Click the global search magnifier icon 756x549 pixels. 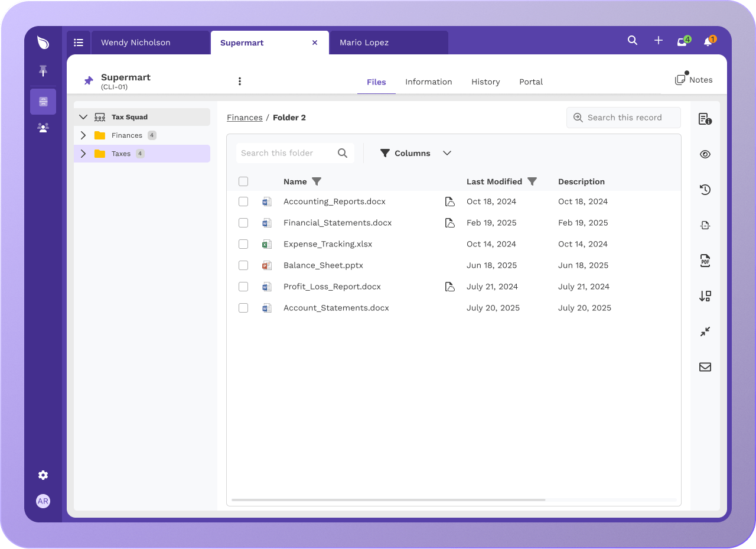click(633, 41)
